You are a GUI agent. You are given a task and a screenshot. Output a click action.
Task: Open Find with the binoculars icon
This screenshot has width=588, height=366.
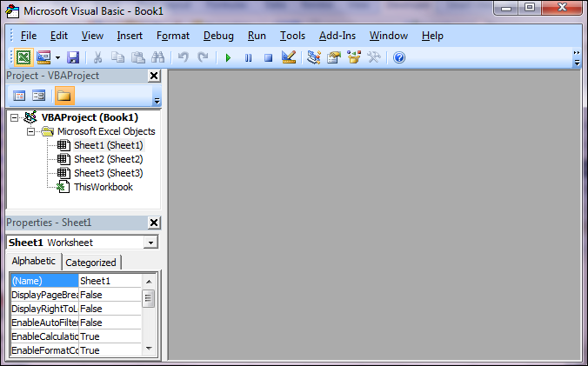(158, 57)
